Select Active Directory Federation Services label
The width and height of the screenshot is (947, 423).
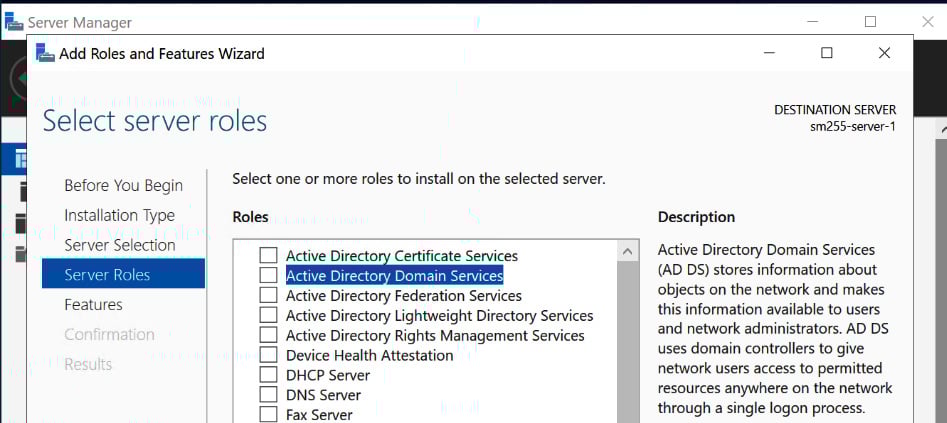(x=403, y=295)
